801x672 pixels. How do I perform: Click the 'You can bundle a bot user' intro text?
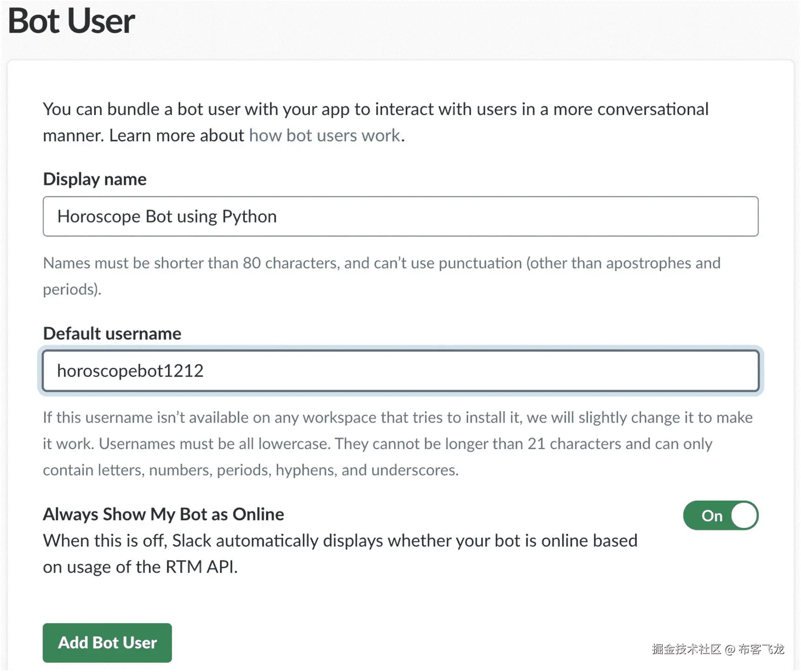point(375,110)
